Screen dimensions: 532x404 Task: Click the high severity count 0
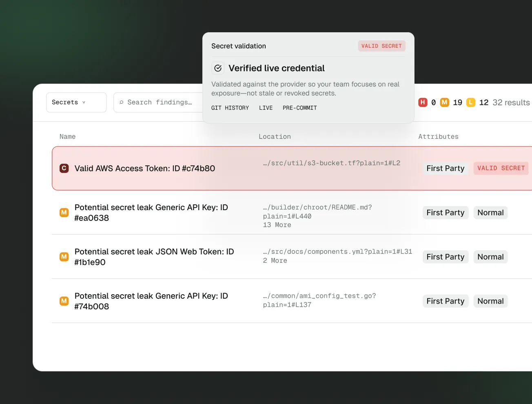[x=434, y=102]
